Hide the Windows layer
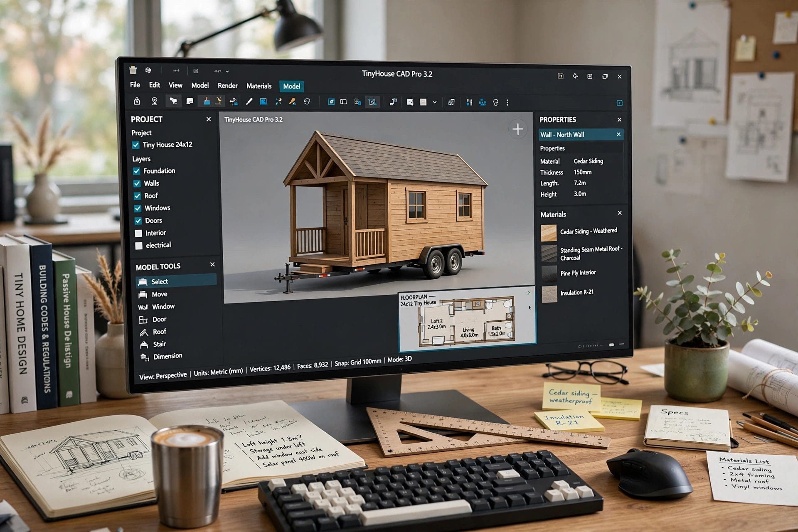The height and width of the screenshot is (532, 798). pos(138,208)
